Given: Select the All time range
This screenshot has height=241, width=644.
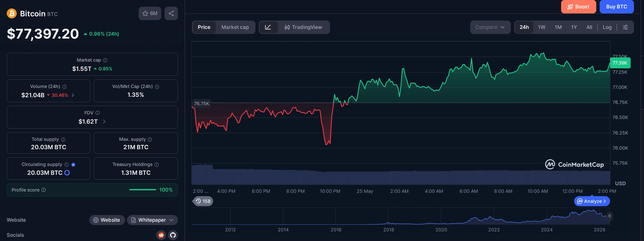Looking at the screenshot, I should [589, 27].
